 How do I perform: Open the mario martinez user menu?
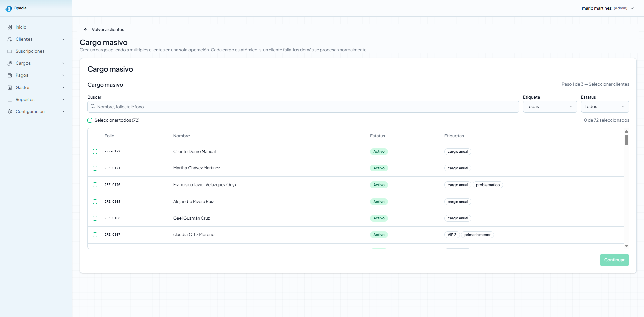[x=607, y=8]
